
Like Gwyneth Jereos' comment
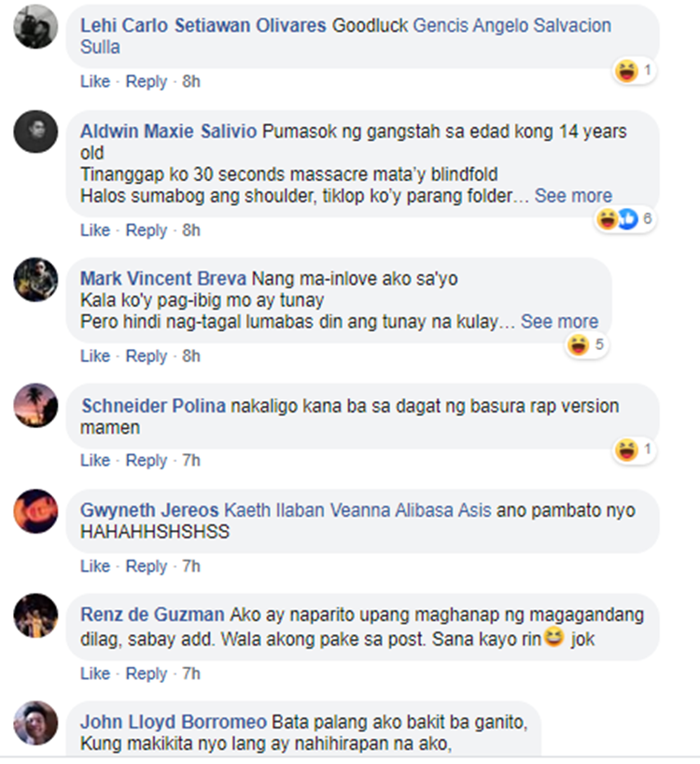[x=95, y=566]
